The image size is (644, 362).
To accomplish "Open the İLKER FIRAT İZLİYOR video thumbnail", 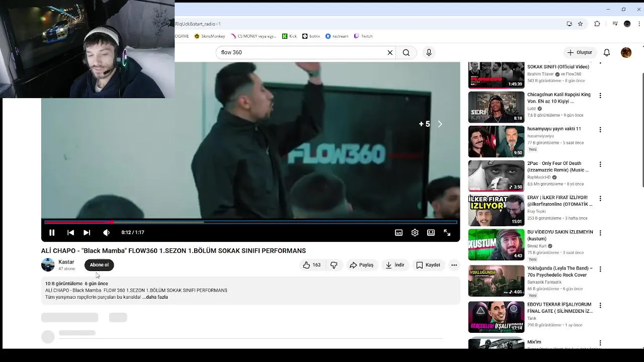I will 496,210.
